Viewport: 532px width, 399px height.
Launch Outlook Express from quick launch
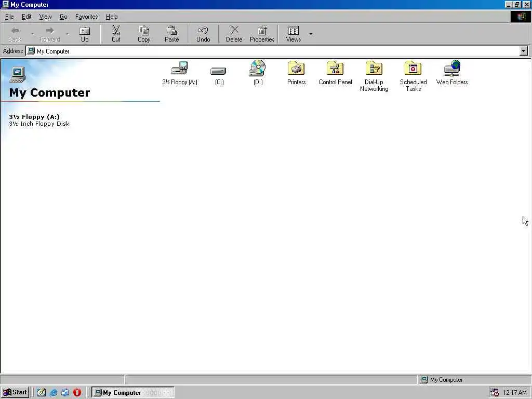coord(65,393)
